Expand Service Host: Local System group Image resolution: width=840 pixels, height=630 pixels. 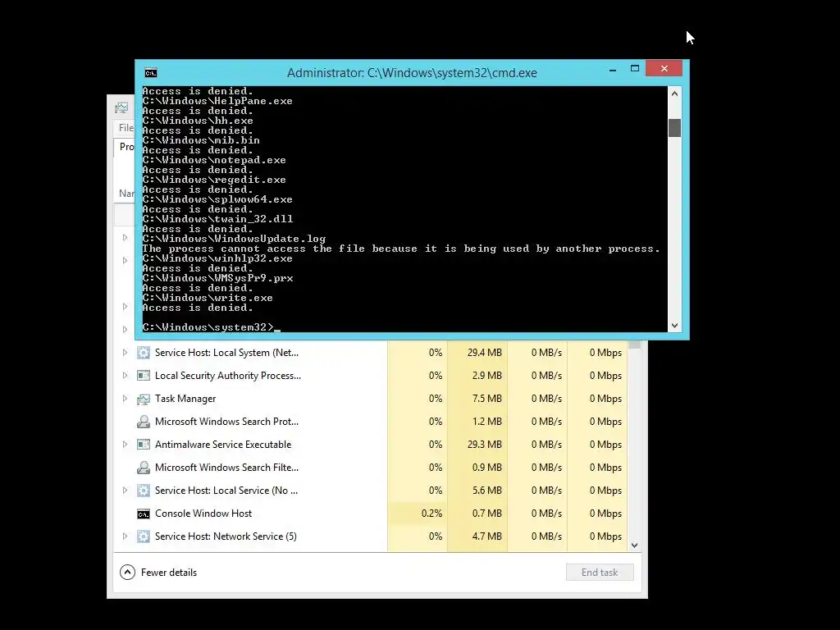coord(125,353)
